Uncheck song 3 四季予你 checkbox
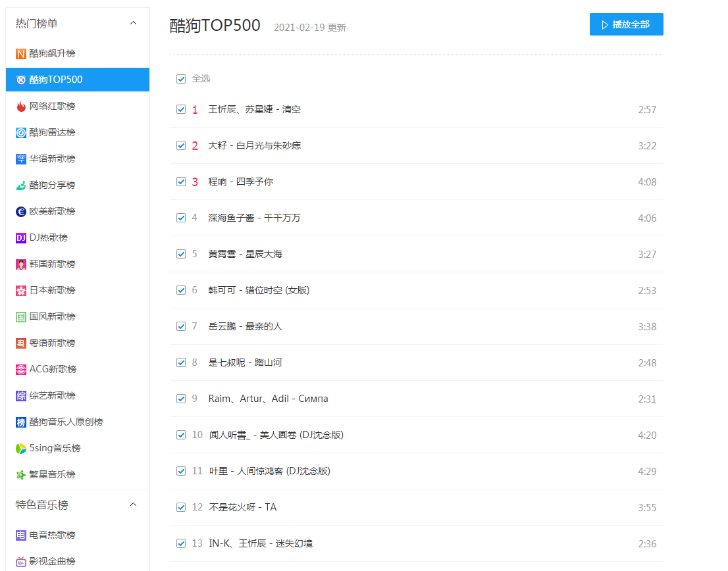Screen dimensions: 728x571 (181, 182)
